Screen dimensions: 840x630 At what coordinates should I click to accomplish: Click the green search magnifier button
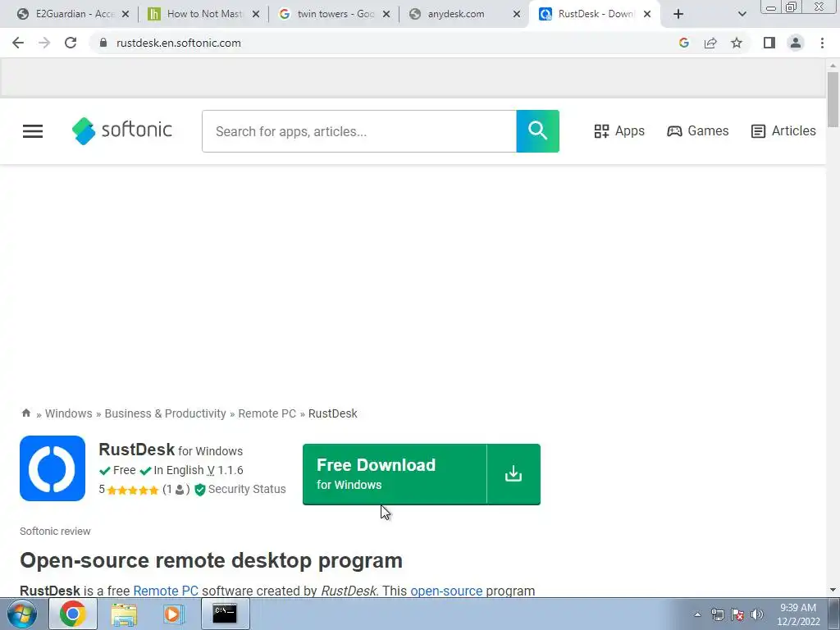[537, 131]
